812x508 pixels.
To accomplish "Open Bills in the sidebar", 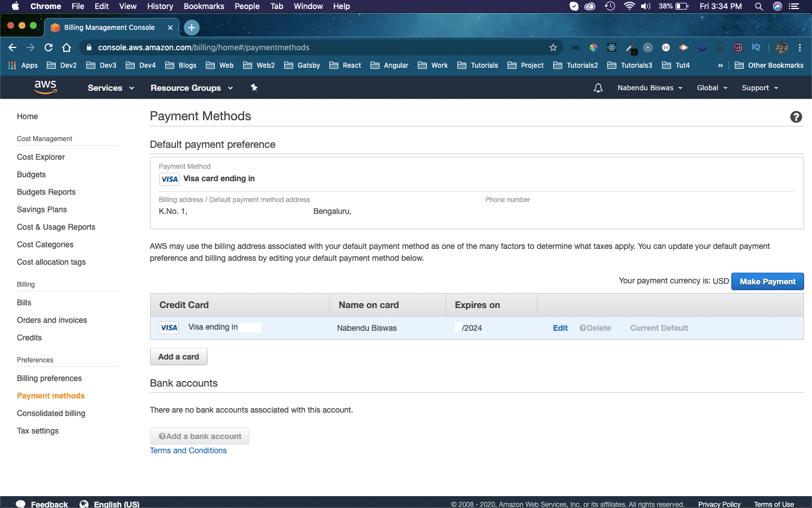I will (24, 303).
